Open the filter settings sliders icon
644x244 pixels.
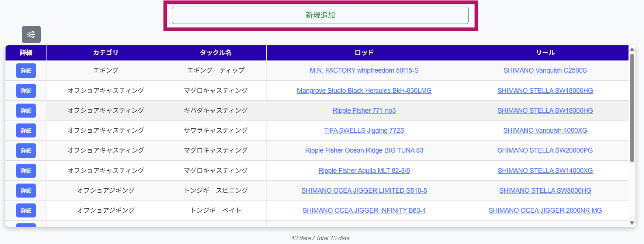31,35
